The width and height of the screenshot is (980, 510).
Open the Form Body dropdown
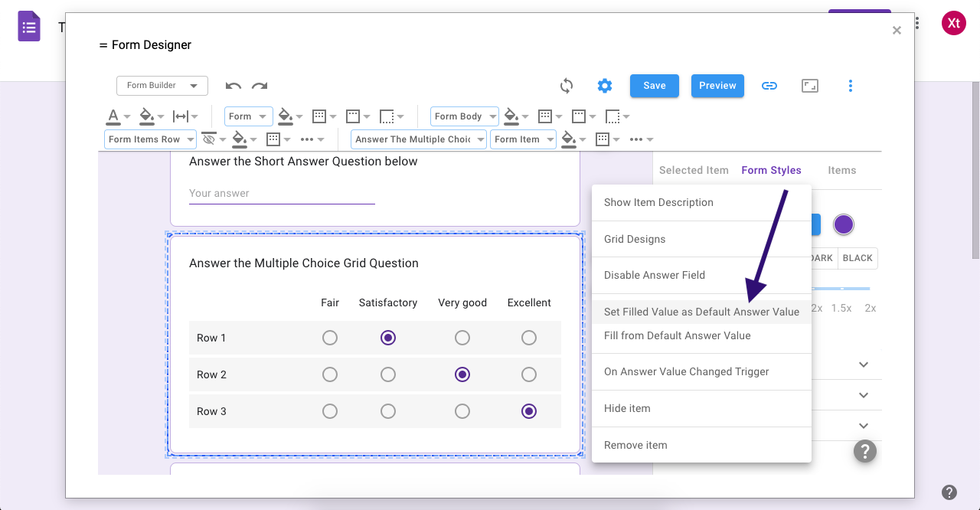(465, 116)
